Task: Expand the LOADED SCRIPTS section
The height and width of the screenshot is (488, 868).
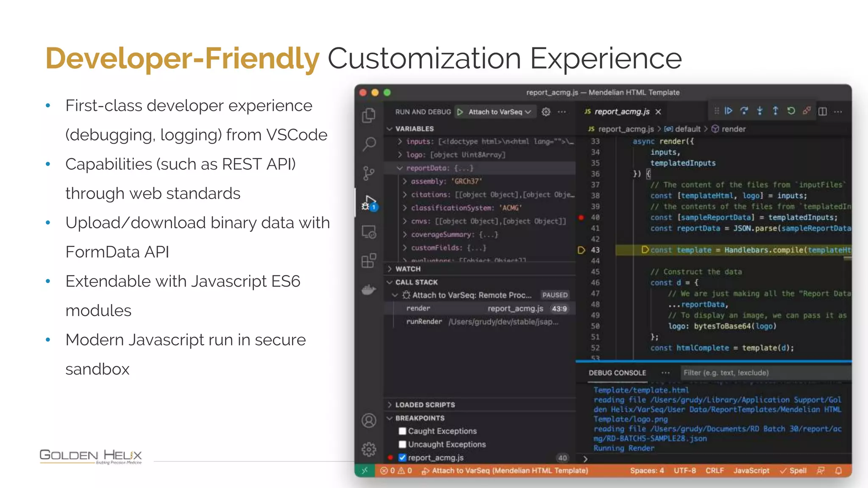Action: click(389, 405)
